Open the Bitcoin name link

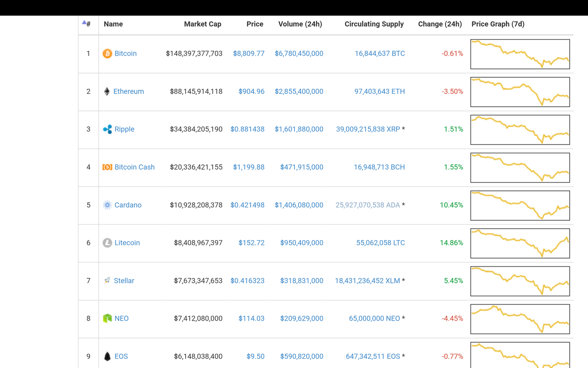[125, 53]
